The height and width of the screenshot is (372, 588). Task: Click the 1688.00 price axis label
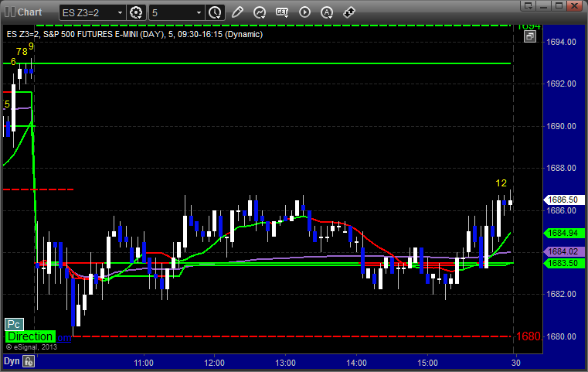coord(562,168)
